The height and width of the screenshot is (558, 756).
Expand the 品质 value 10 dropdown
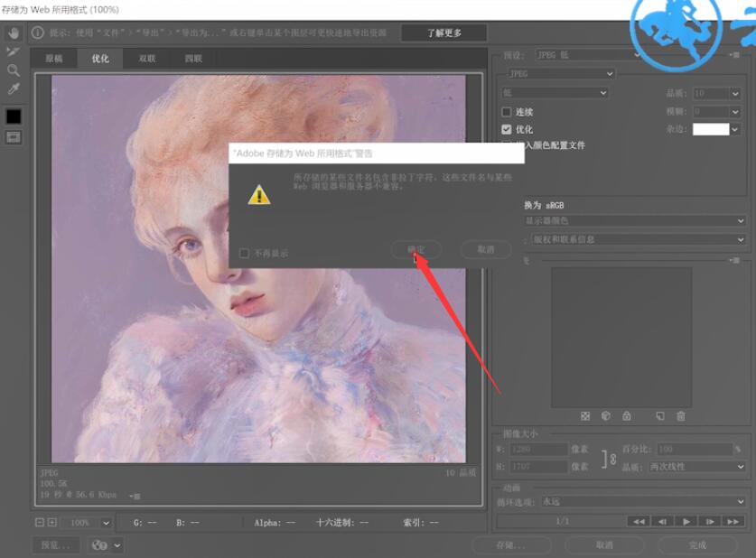coord(735,93)
